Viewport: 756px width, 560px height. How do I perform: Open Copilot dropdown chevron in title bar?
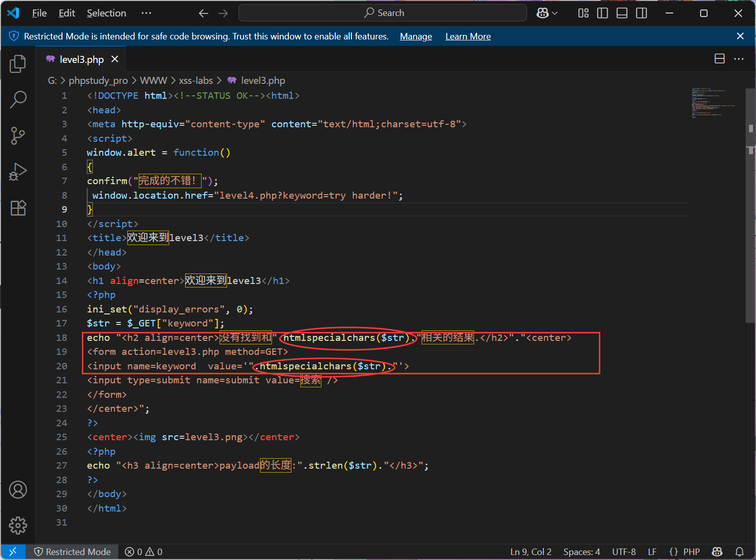click(x=555, y=13)
